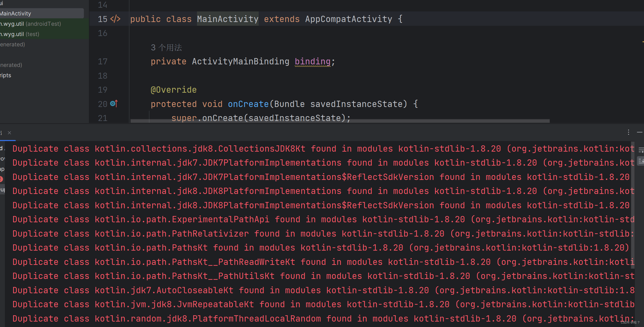
Task: Click the ExperimentalPathApi duplicate class error line
Action: coord(324,219)
